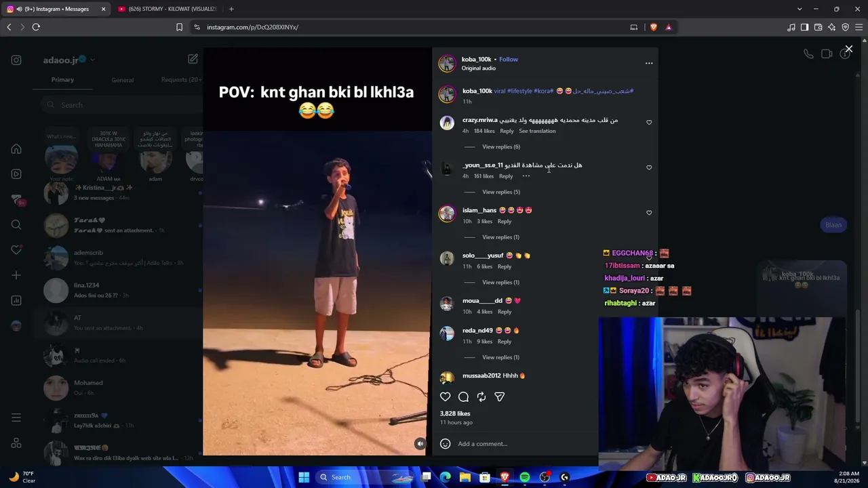The width and height of the screenshot is (868, 488).
Task: Switch to the General inbox tab
Action: pos(123,80)
